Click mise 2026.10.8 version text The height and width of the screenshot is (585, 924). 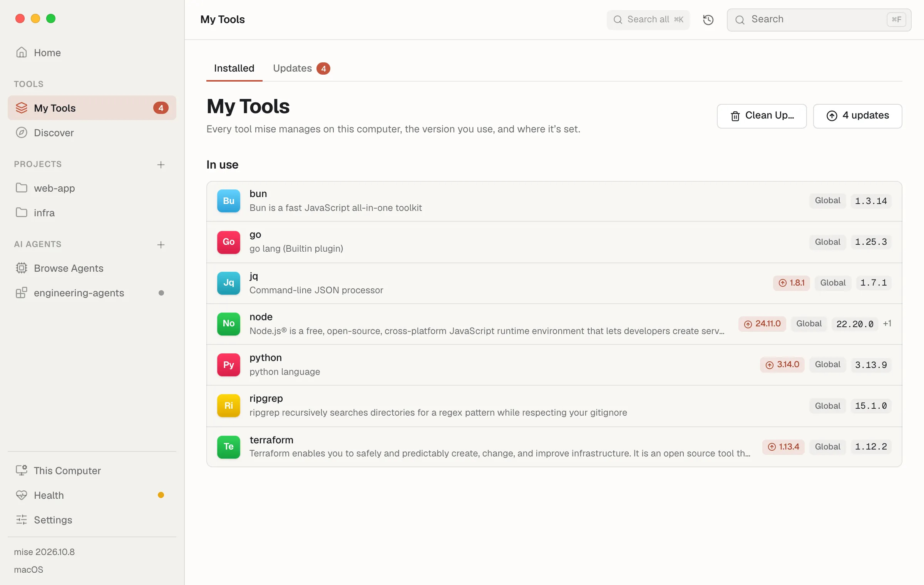coord(44,552)
